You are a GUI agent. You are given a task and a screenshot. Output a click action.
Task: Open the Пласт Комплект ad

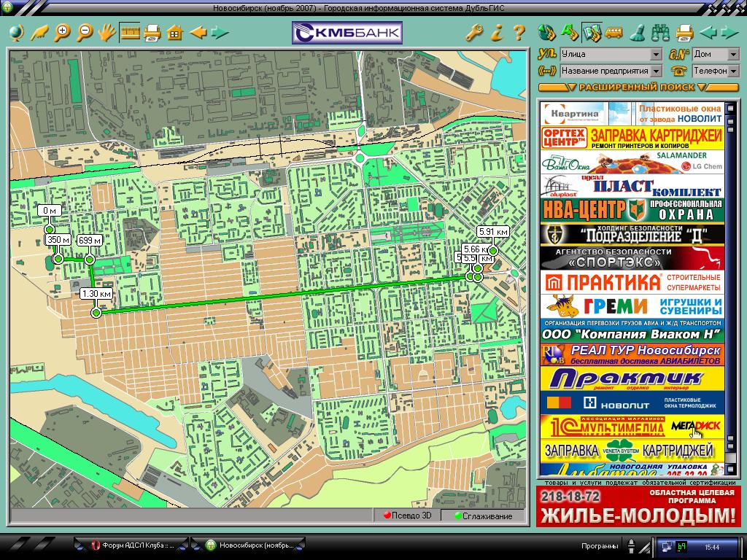point(632,186)
